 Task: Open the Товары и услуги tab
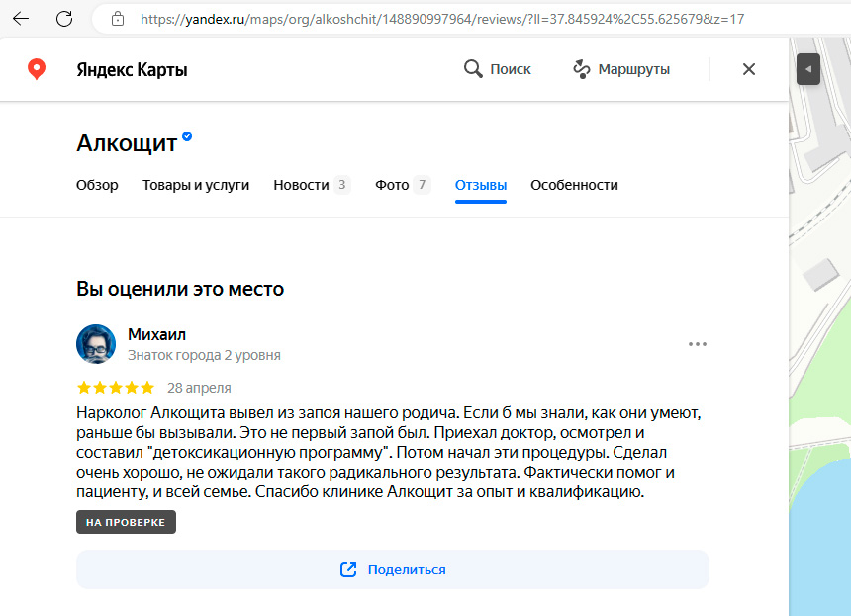pos(196,185)
